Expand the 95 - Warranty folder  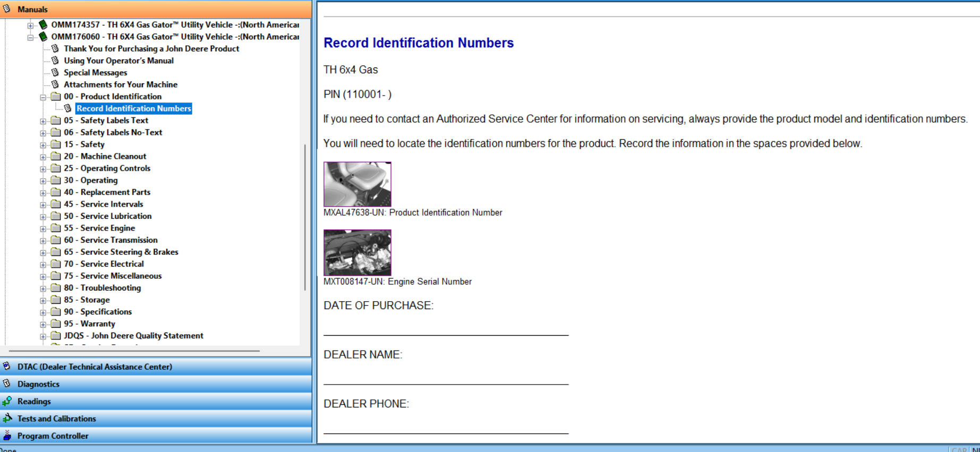tap(43, 325)
